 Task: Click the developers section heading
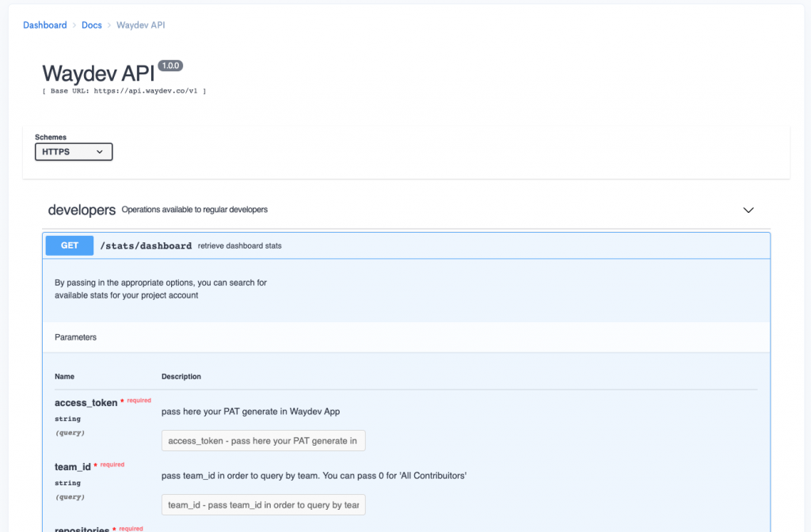point(82,210)
